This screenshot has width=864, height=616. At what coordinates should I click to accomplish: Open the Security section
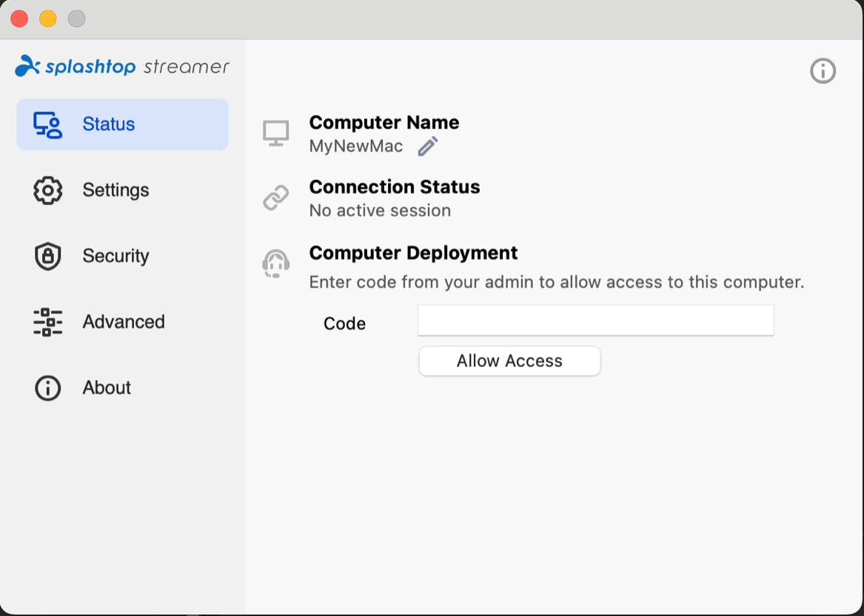point(115,255)
